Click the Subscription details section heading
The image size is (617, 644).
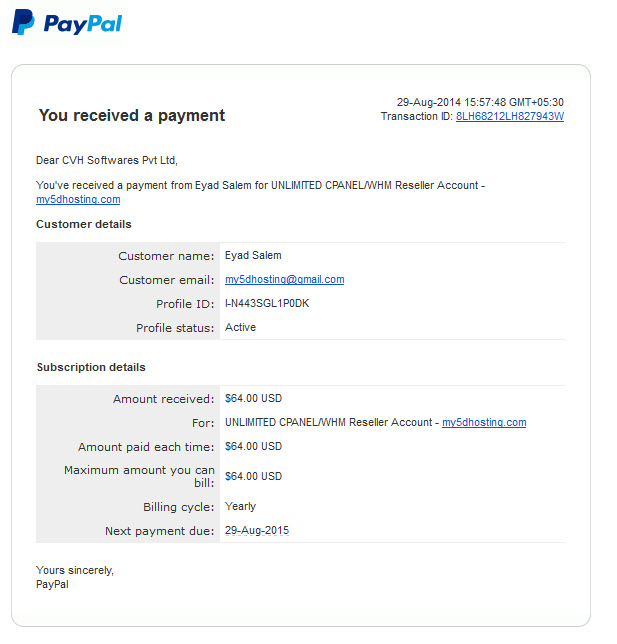pos(91,367)
